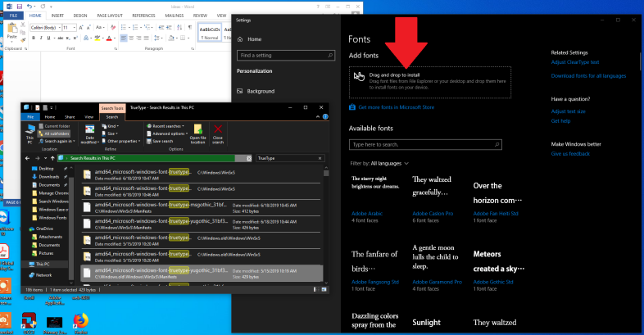Grow font size in Word ribbon
Viewport: 644px width, 335px height.
(81, 28)
